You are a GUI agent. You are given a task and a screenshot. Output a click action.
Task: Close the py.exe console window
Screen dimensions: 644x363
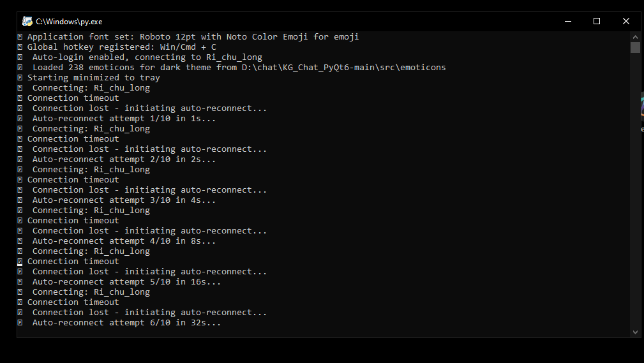(x=626, y=21)
